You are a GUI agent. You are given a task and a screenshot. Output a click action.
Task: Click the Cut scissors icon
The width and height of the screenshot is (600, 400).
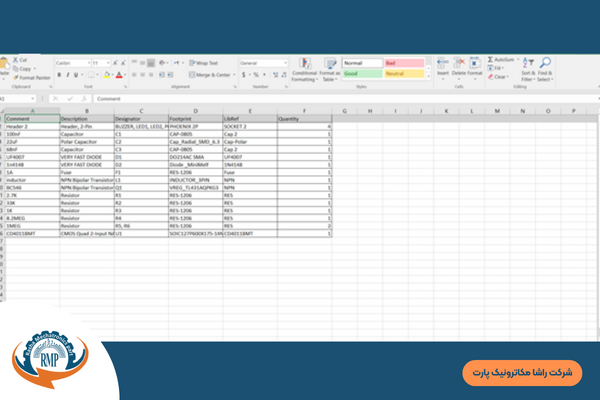(x=16, y=60)
